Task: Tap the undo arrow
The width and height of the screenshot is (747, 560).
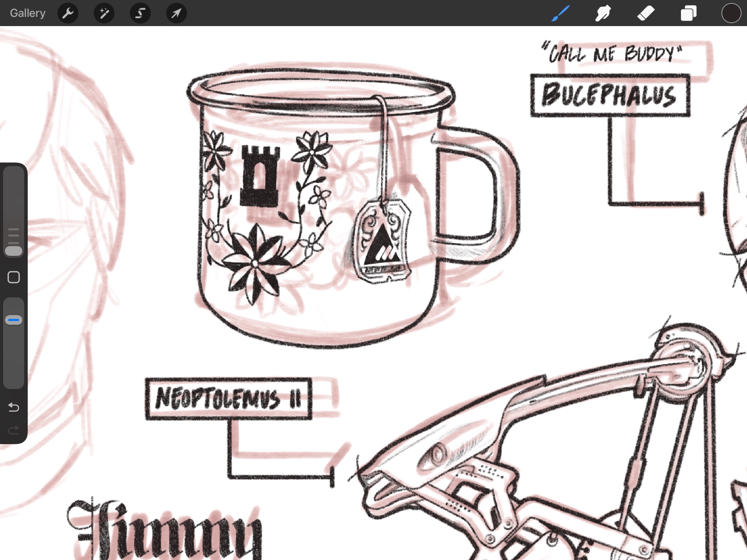Action: click(14, 407)
